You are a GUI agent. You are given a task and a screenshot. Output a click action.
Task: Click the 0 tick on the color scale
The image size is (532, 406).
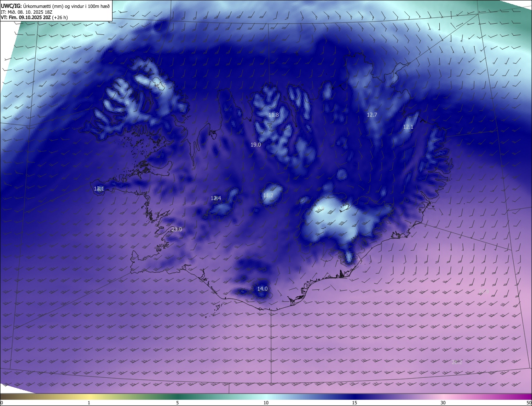(x=2, y=403)
